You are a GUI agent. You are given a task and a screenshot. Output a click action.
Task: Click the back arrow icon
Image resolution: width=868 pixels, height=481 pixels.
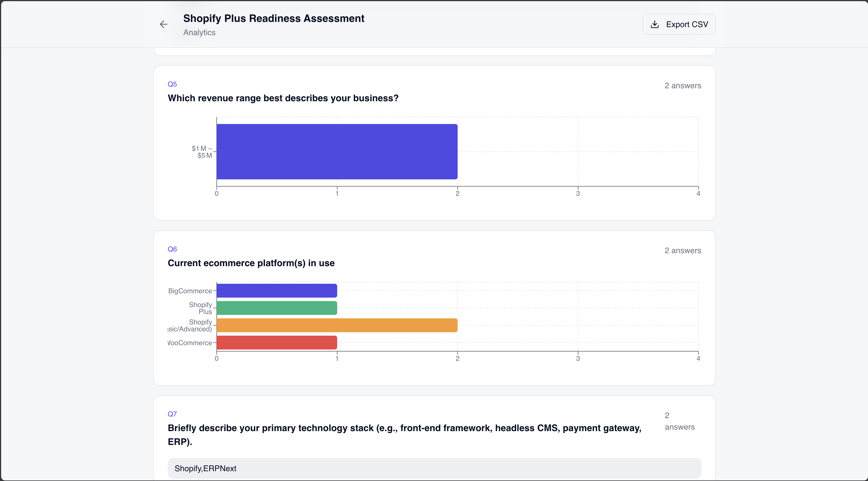pos(163,24)
